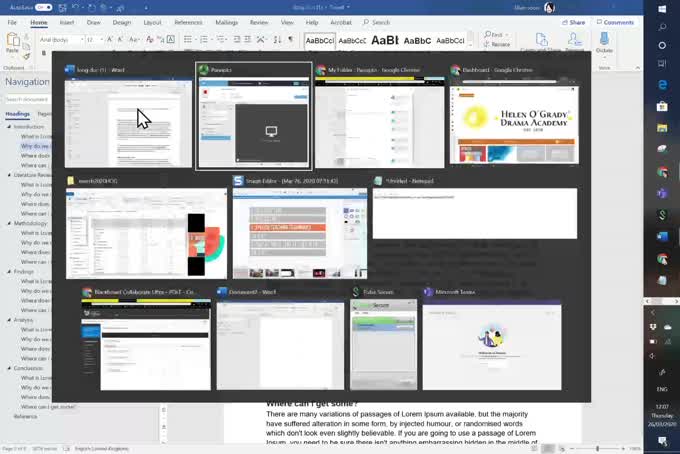
Task: Open Microsoft Store taskbar icon
Action: pos(662,106)
